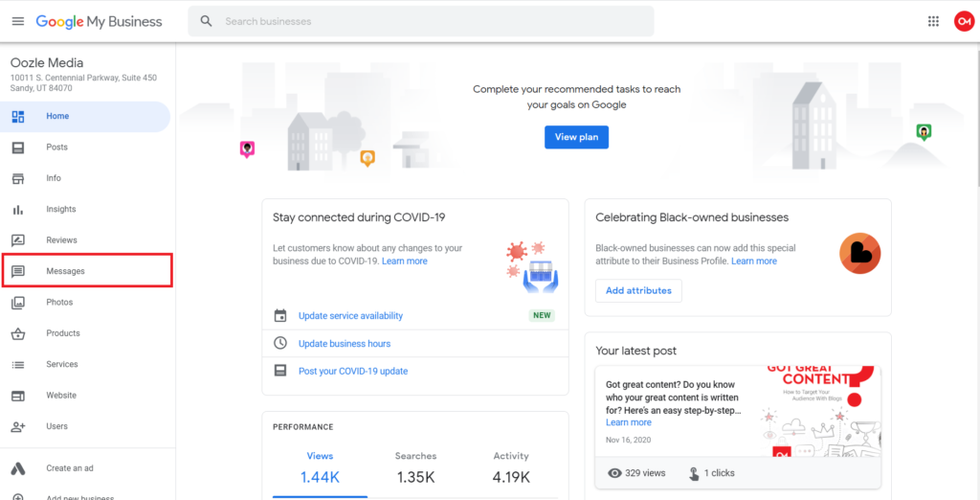Screen dimensions: 980x500
Task: Click the Nov 16, 2020 post date
Action: (x=628, y=440)
